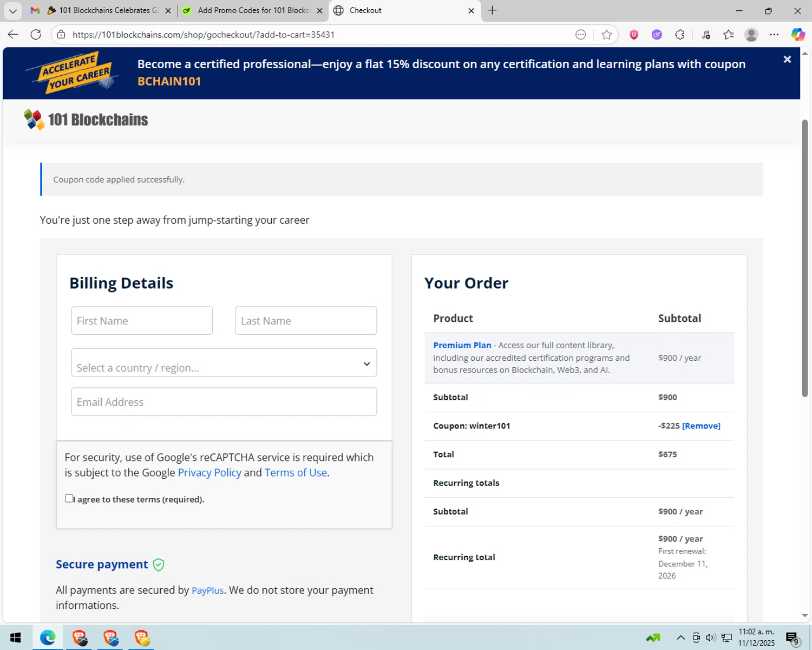
Task: Click 'Coupon code applied successfully.' message
Action: tap(119, 179)
